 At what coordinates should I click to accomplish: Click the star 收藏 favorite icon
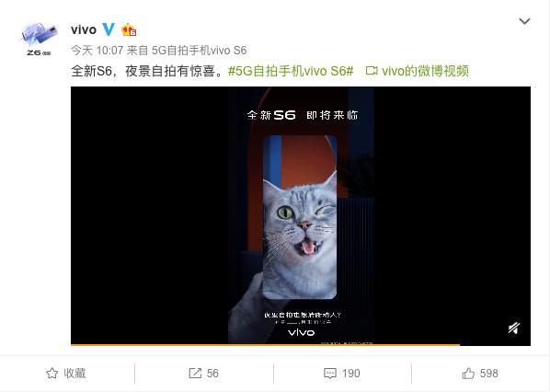52,373
